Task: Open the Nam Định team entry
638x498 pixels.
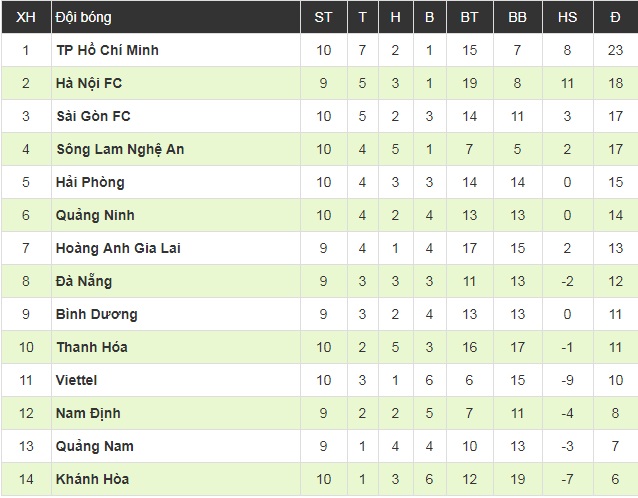Action: click(88, 413)
